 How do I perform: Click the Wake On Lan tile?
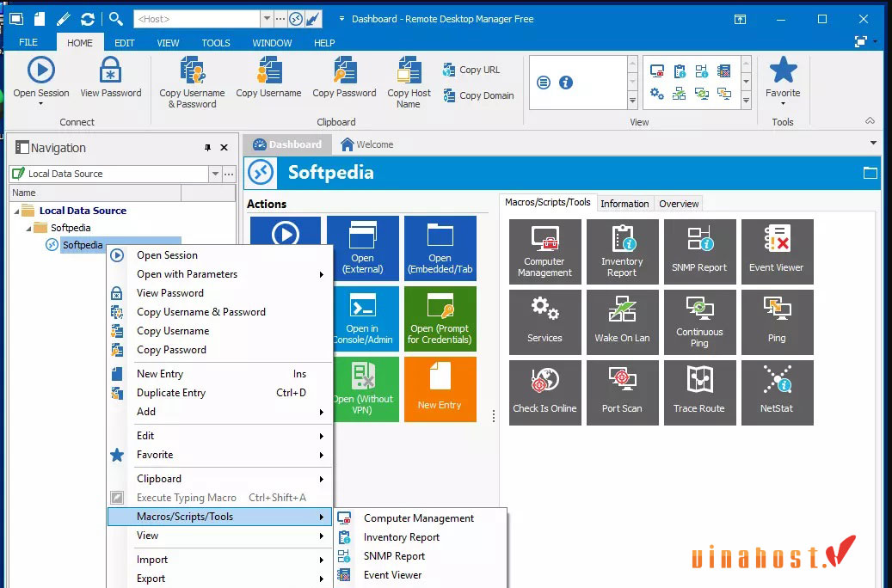click(623, 322)
